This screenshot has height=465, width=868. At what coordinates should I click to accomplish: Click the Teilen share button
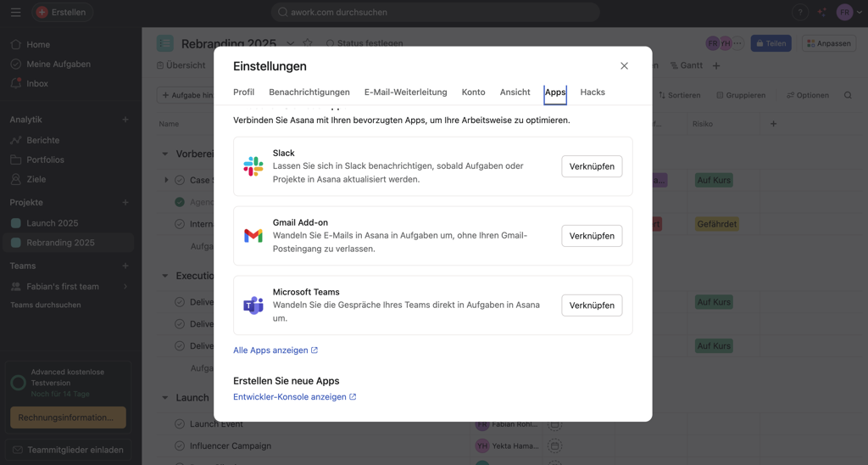click(x=771, y=43)
